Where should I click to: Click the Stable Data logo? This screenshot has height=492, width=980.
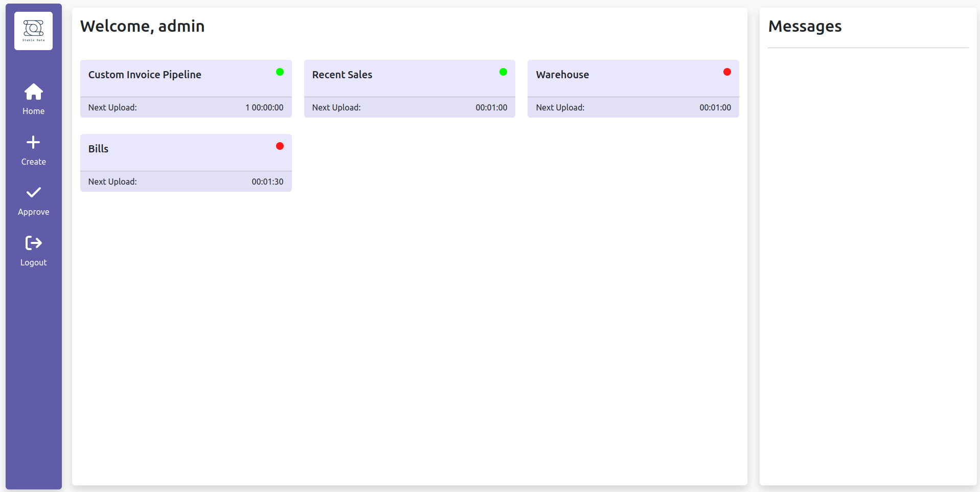[33, 31]
